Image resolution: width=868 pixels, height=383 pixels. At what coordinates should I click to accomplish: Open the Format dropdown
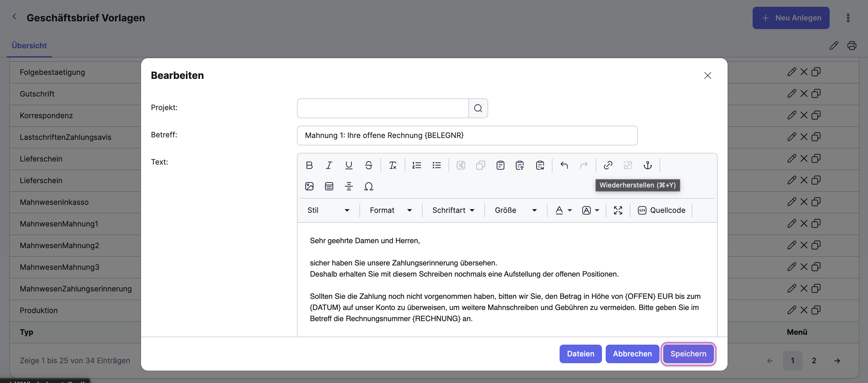pos(390,210)
